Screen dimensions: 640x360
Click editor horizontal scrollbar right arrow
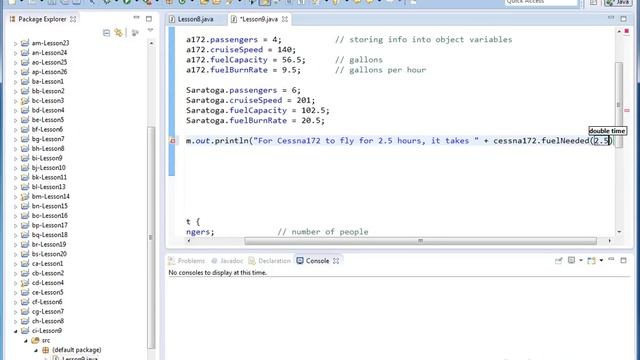pos(610,241)
